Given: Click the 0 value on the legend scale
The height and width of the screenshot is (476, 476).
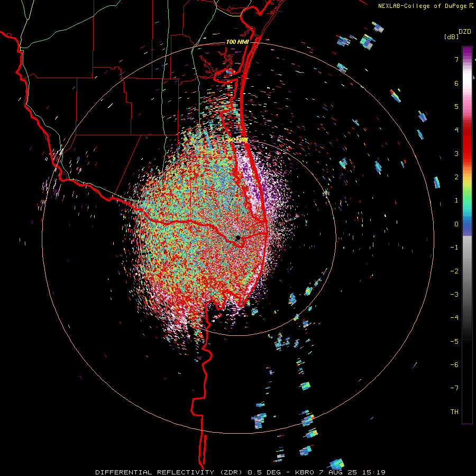Looking at the screenshot, I should point(456,224).
